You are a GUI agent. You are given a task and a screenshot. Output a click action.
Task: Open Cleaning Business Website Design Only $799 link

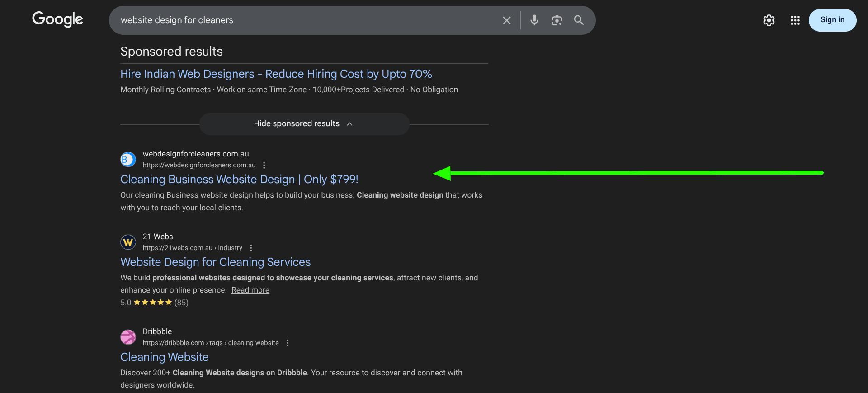click(x=239, y=180)
